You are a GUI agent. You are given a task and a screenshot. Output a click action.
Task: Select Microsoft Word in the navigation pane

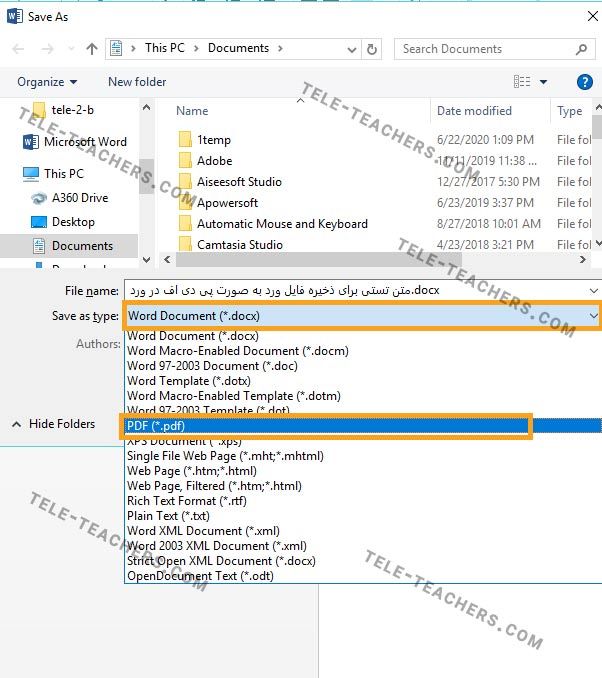tap(84, 142)
